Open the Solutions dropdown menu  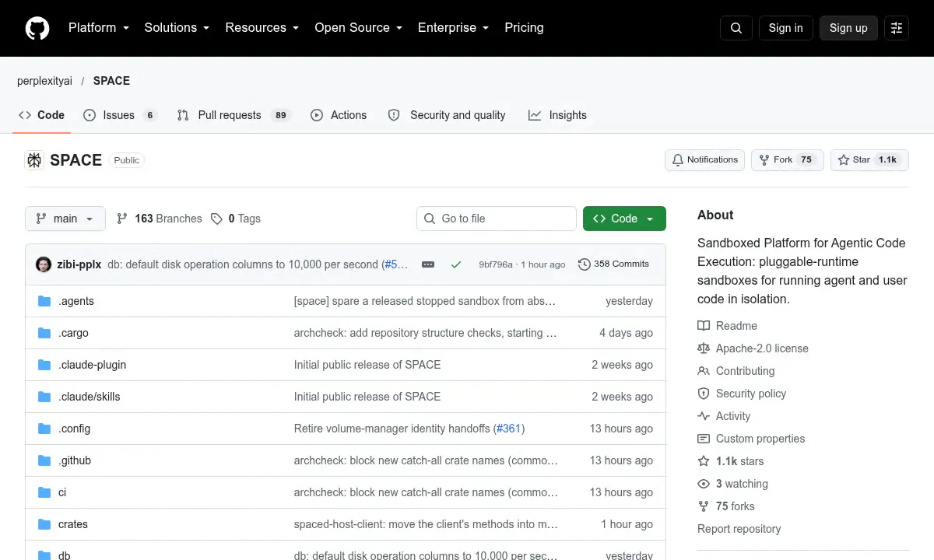[177, 28]
